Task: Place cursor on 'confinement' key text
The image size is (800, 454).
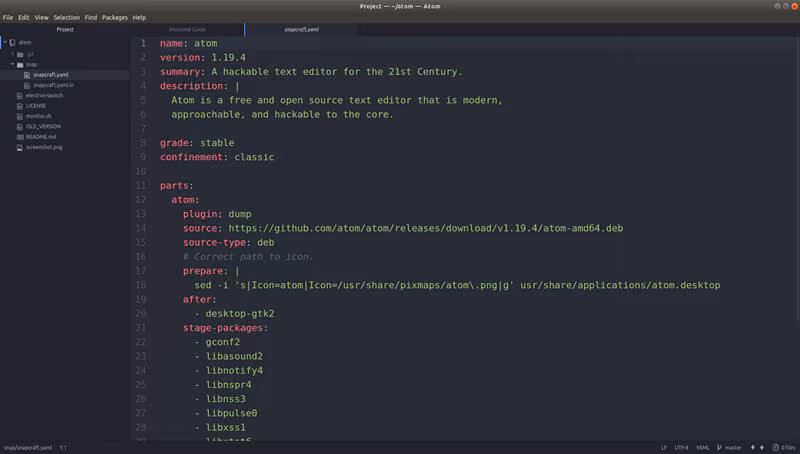Action: pos(191,157)
